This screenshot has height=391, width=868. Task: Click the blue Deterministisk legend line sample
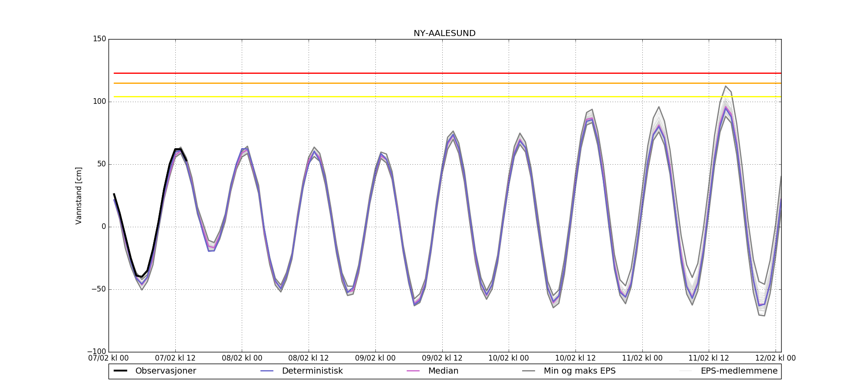click(266, 371)
